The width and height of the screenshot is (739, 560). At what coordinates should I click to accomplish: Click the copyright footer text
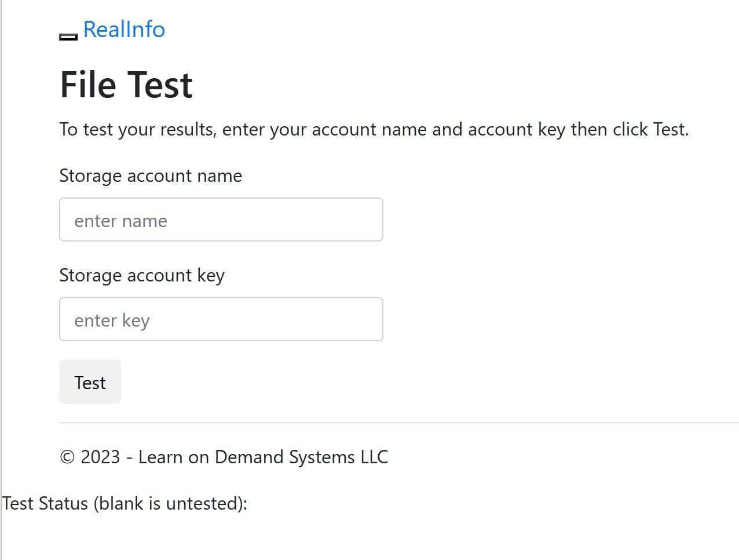(224, 457)
